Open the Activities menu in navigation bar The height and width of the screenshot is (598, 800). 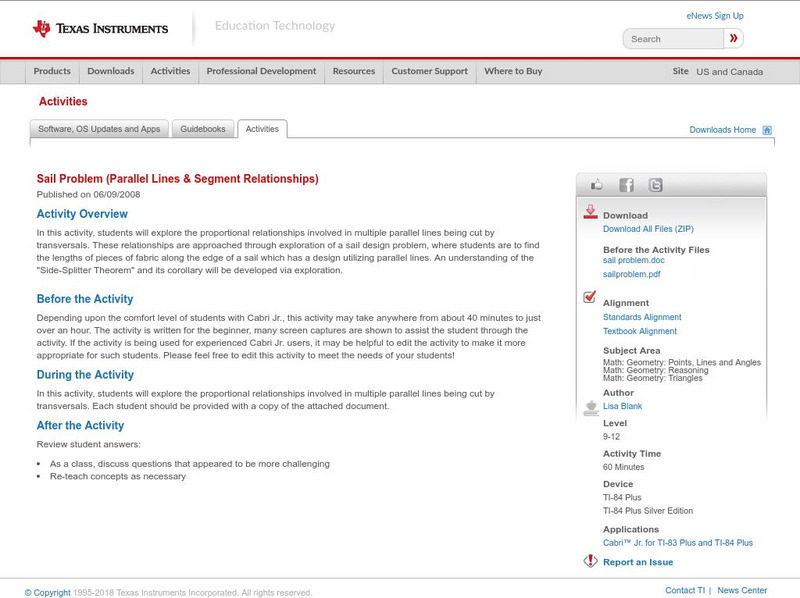point(170,71)
